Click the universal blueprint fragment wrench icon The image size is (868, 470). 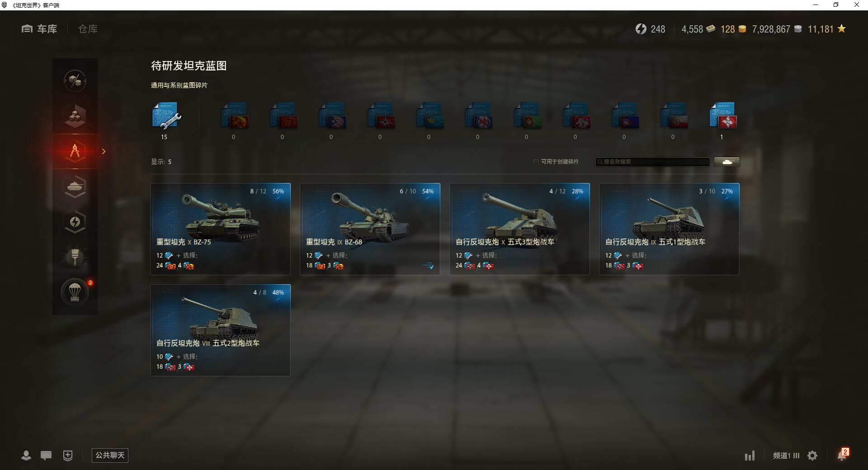tap(165, 116)
